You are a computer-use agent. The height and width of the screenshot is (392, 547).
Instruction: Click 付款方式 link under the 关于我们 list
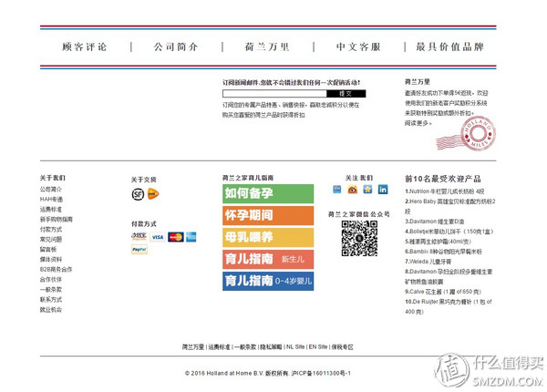[x=51, y=230]
